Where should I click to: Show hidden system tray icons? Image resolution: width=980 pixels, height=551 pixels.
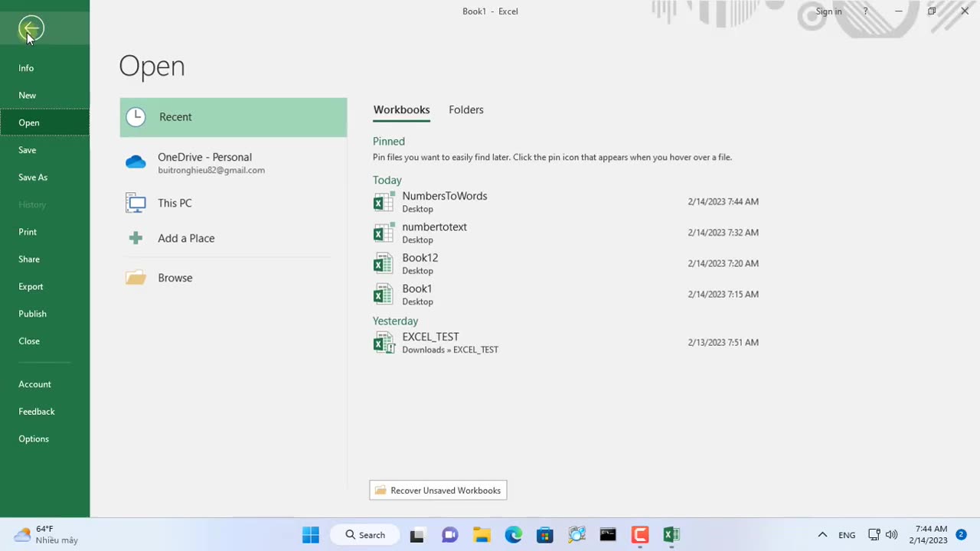pyautogui.click(x=822, y=535)
